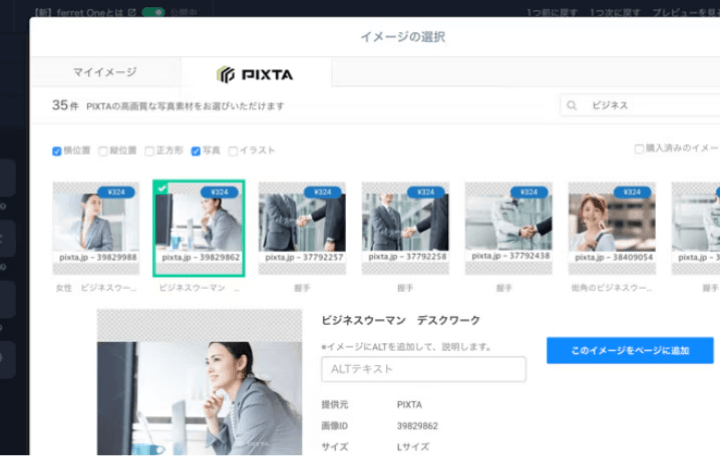The height and width of the screenshot is (456, 720).
Task: Click into the ALTテキスト input field
Action: click(x=423, y=369)
